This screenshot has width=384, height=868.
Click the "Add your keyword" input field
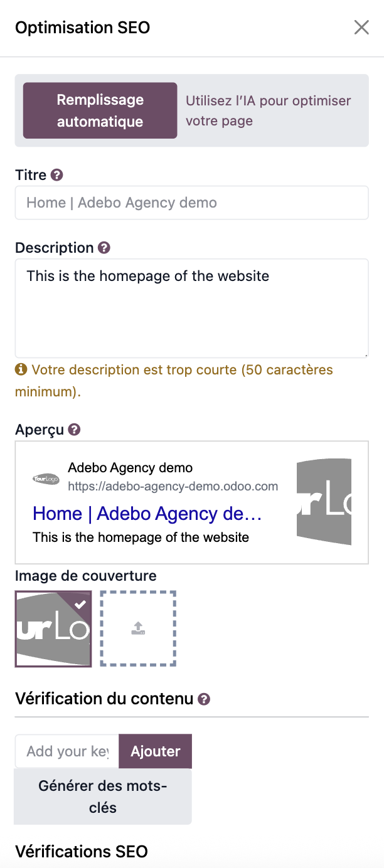(x=67, y=751)
